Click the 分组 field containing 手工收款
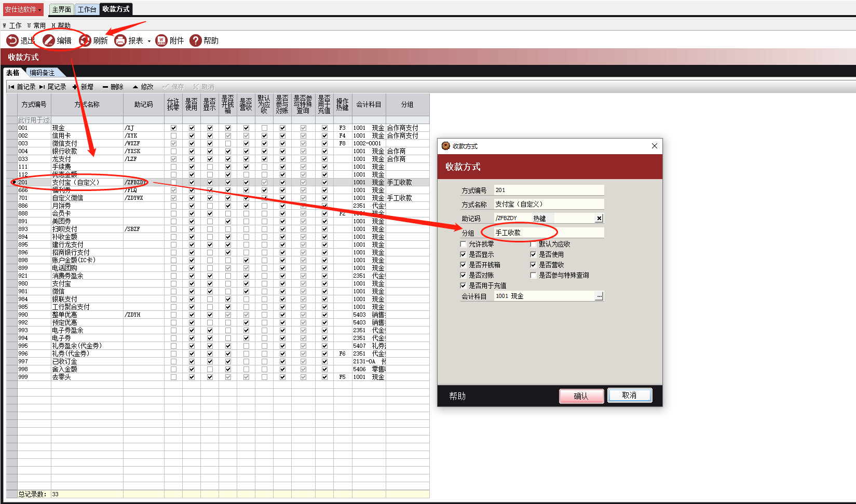The height and width of the screenshot is (504, 856). click(x=549, y=233)
